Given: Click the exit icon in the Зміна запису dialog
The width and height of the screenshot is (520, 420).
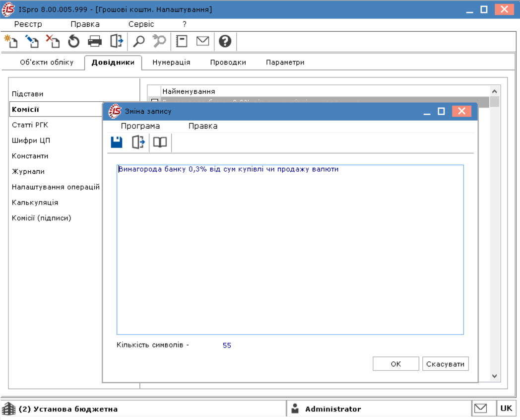Looking at the screenshot, I should click(x=138, y=142).
